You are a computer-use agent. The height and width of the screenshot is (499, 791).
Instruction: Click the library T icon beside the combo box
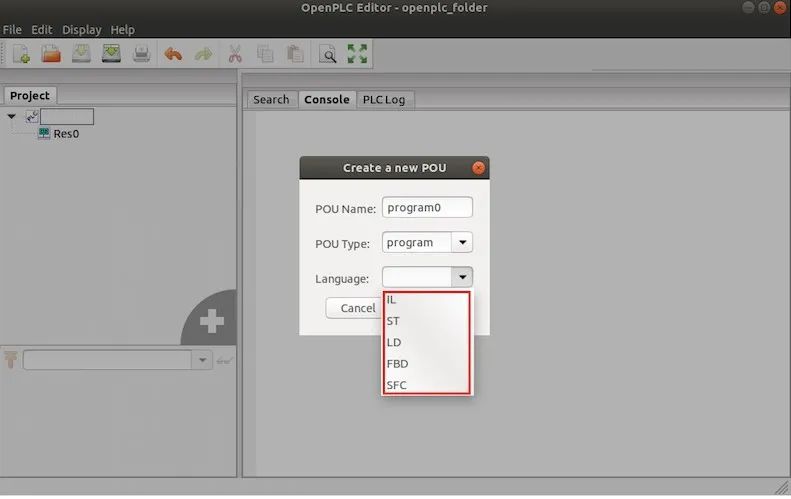pos(11,360)
